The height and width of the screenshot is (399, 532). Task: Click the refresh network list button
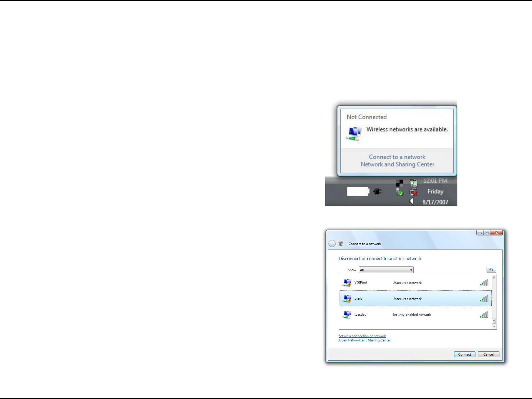point(491,270)
